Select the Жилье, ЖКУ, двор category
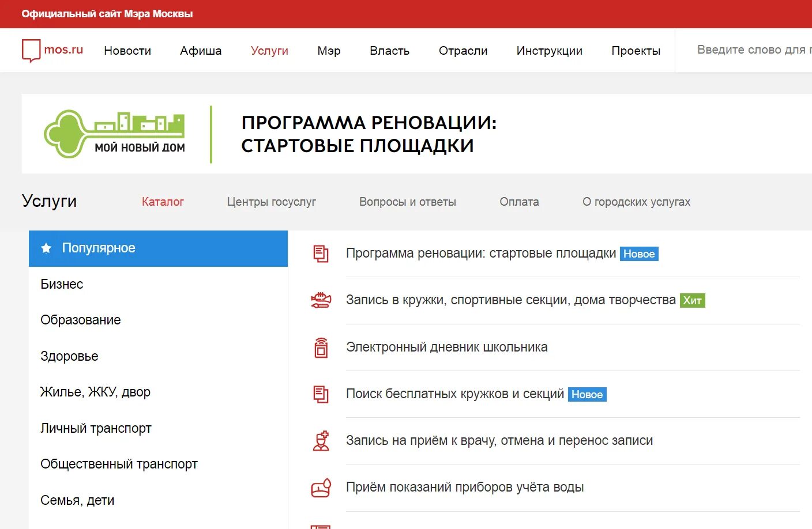Viewport: 812px width, 529px height. point(95,392)
